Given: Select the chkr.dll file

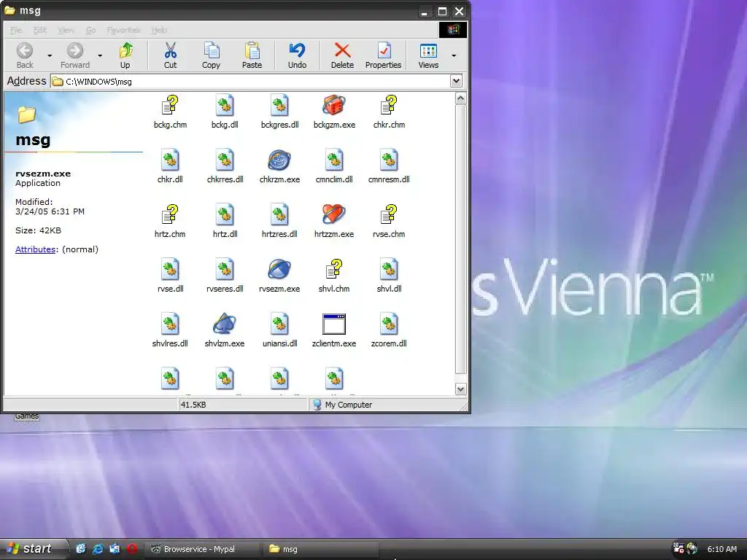Looking at the screenshot, I should pyautogui.click(x=170, y=166).
